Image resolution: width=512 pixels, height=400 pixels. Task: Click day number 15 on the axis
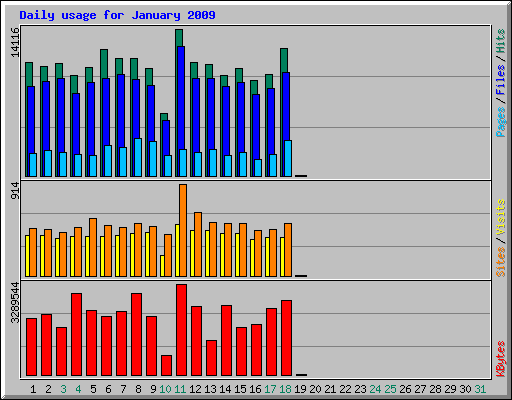coord(240,389)
